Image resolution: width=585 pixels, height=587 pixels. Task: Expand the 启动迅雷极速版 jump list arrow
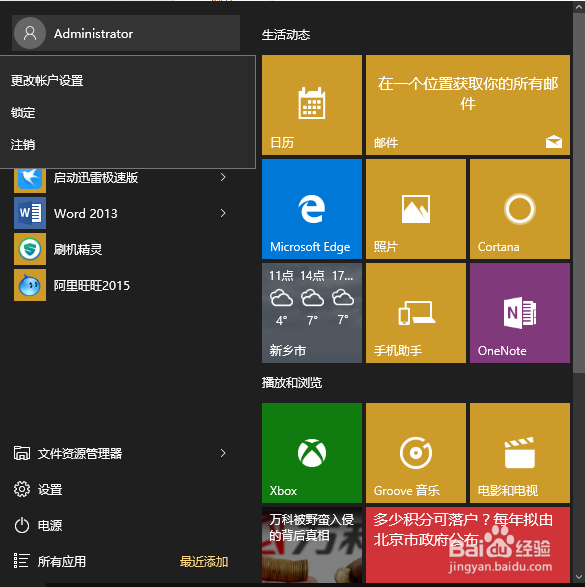pyautogui.click(x=223, y=177)
